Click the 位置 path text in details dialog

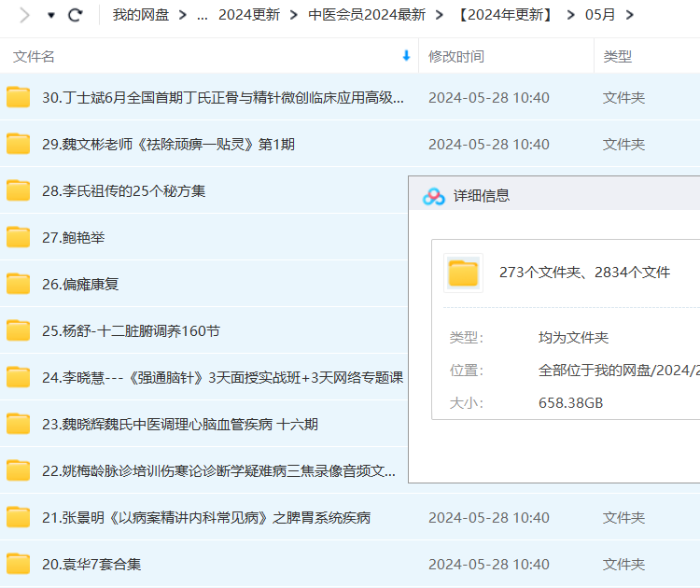[x=618, y=370]
